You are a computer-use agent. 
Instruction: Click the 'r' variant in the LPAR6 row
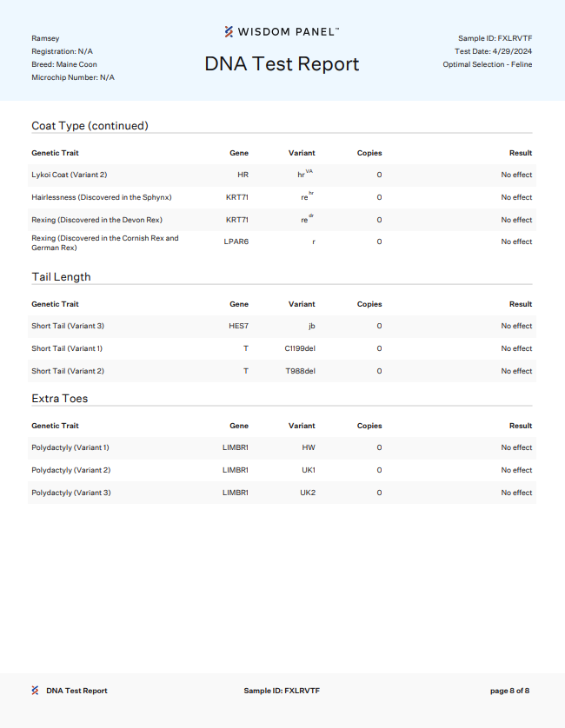314,242
